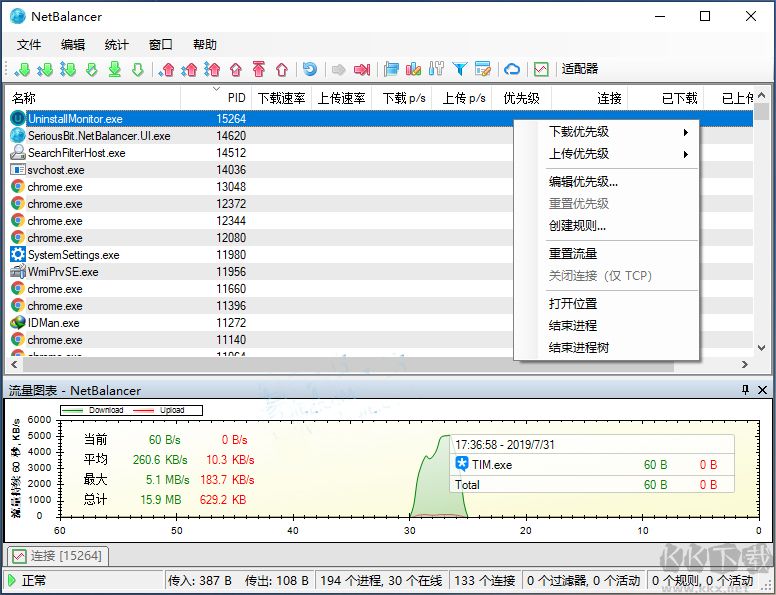776x595 pixels.
Task: Click the blue reset-all-priorities arrow icon
Action: [x=310, y=69]
